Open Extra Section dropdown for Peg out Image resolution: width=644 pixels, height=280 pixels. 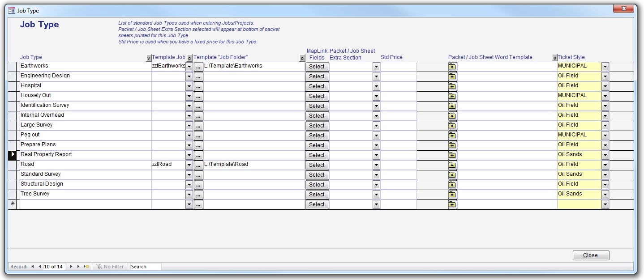coord(376,136)
